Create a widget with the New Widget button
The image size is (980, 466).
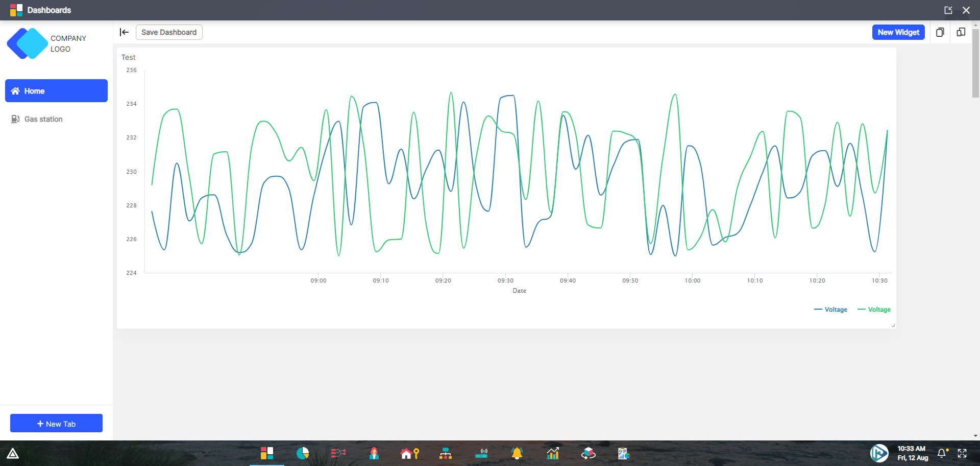point(898,32)
